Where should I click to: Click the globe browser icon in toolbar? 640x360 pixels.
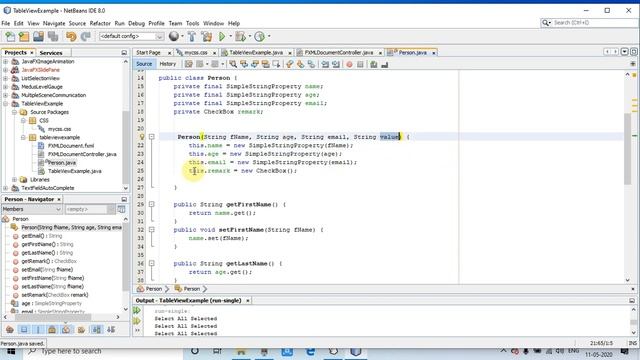(174, 36)
